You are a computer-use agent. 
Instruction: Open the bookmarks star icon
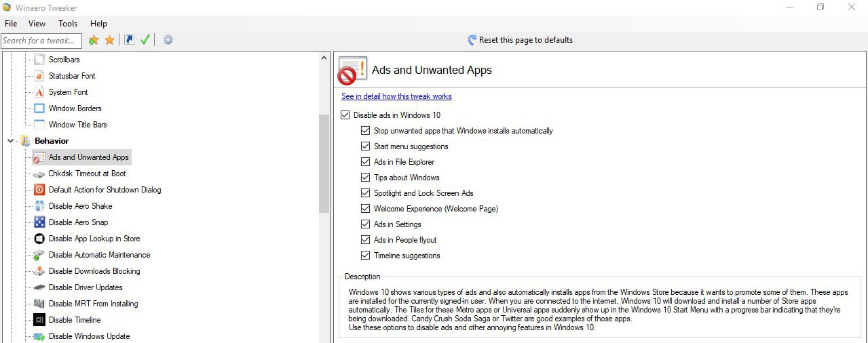pos(109,40)
